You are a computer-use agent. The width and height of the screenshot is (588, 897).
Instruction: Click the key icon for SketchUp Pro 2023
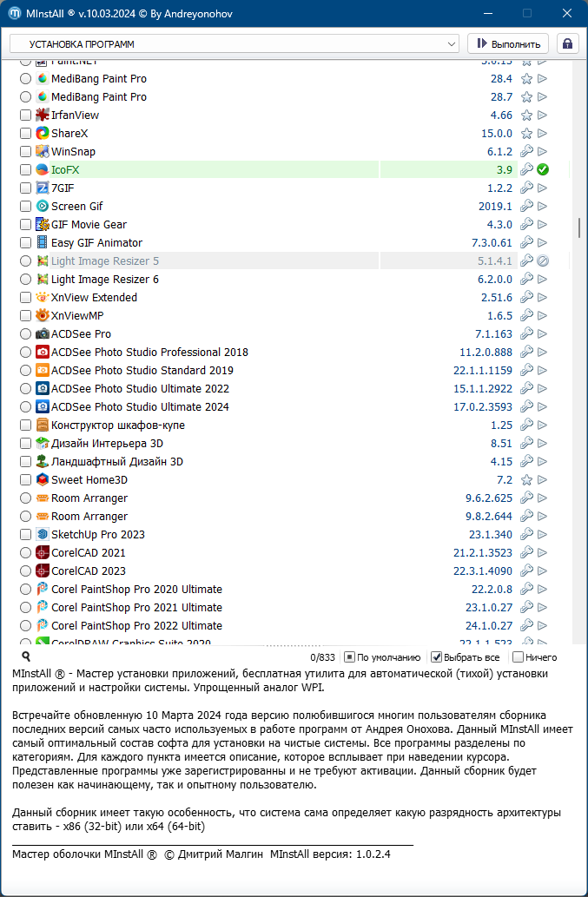526,534
